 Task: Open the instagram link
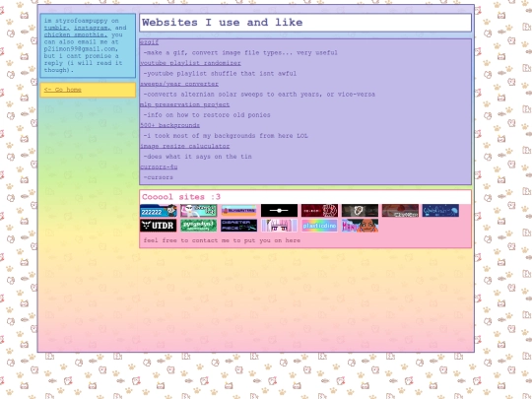(x=93, y=28)
